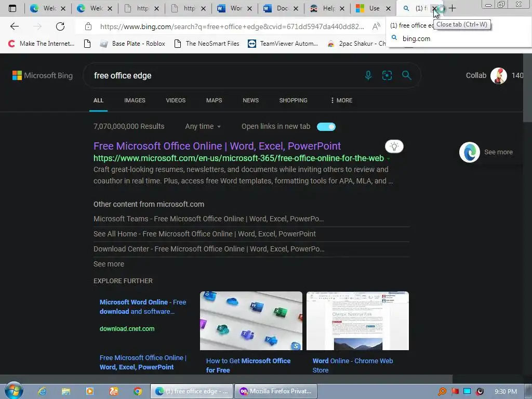This screenshot has width=532, height=399.
Task: Open the tab actions menu icon
Action: [x=12, y=8]
